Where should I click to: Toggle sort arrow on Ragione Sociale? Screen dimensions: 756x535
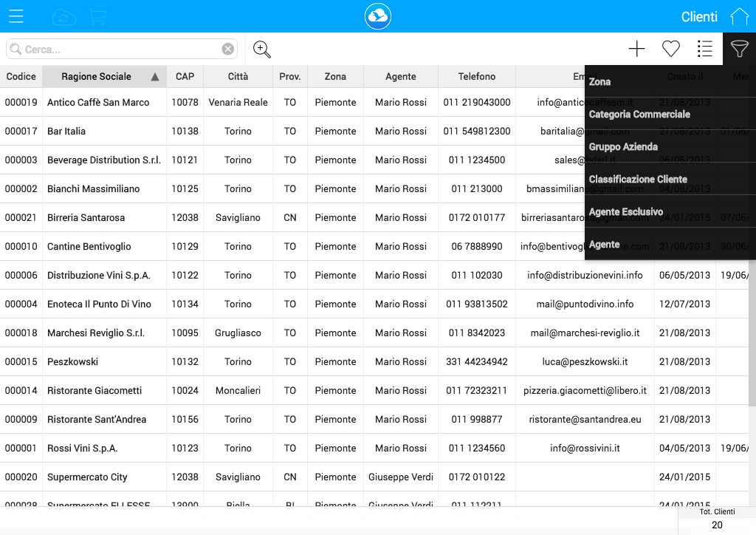click(x=155, y=77)
